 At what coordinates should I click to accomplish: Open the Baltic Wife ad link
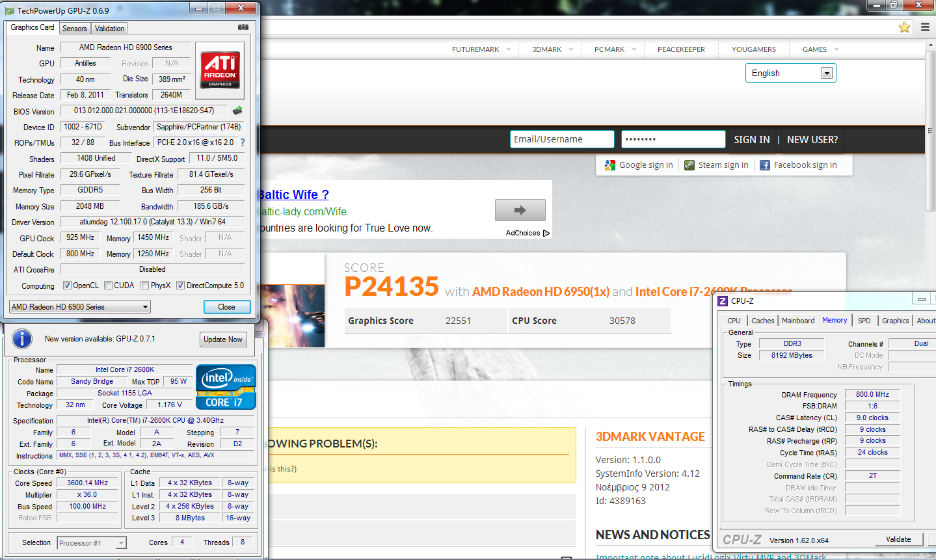(295, 194)
